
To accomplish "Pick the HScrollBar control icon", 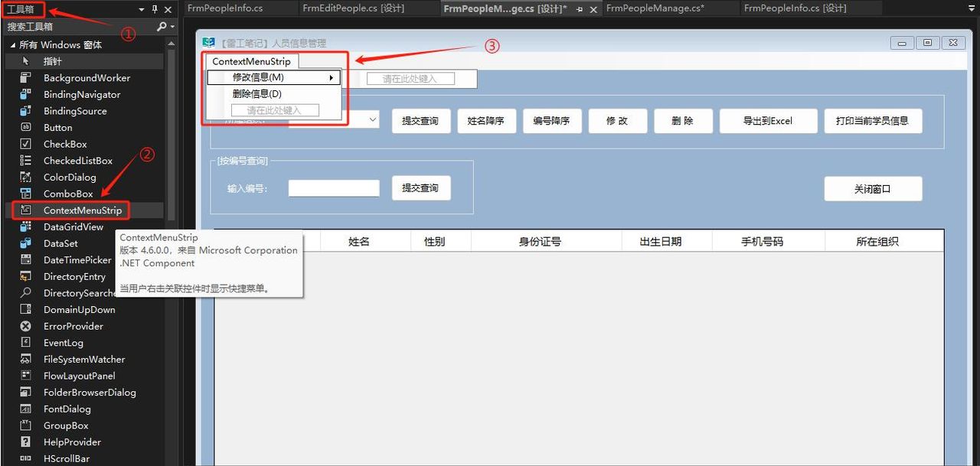I will coord(26,459).
